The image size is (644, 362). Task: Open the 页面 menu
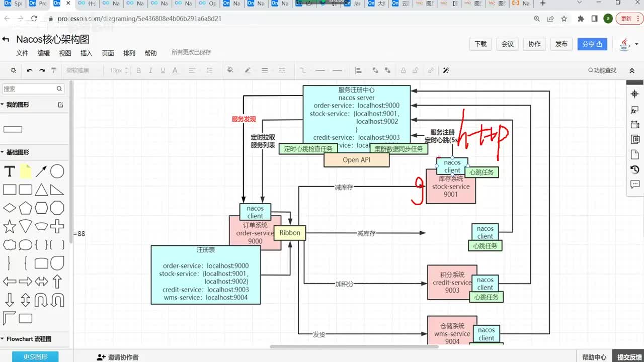pos(108,53)
